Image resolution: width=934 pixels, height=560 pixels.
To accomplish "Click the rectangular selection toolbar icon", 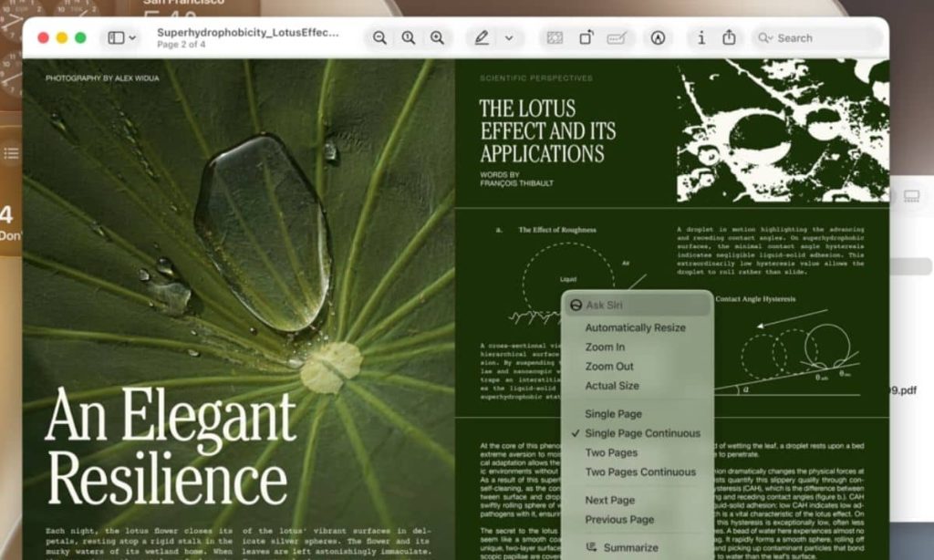I will [x=555, y=37].
